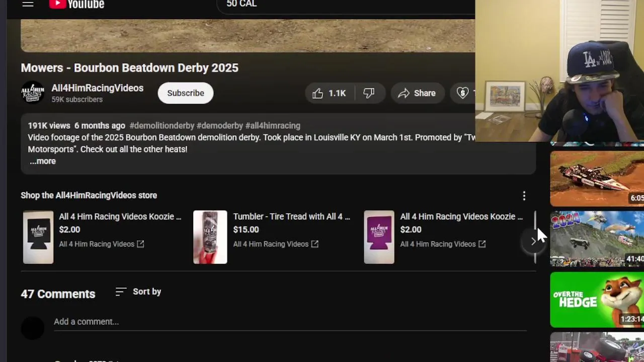Click the search box containing 50 CAL
This screenshot has height=362, width=644.
click(345, 5)
